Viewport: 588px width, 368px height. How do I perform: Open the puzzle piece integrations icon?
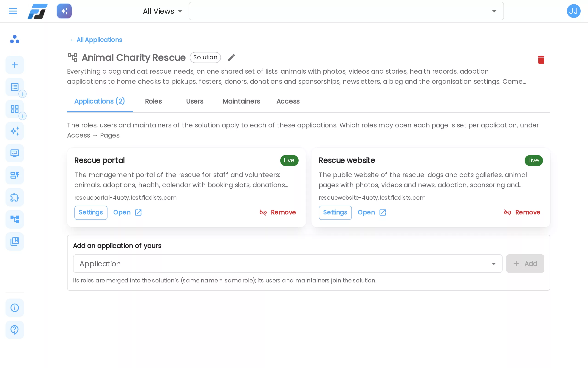tap(15, 197)
